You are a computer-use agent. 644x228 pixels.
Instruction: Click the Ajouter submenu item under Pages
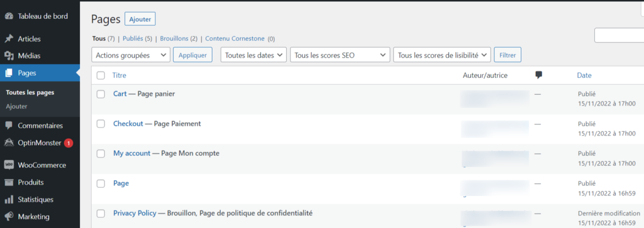[16, 106]
